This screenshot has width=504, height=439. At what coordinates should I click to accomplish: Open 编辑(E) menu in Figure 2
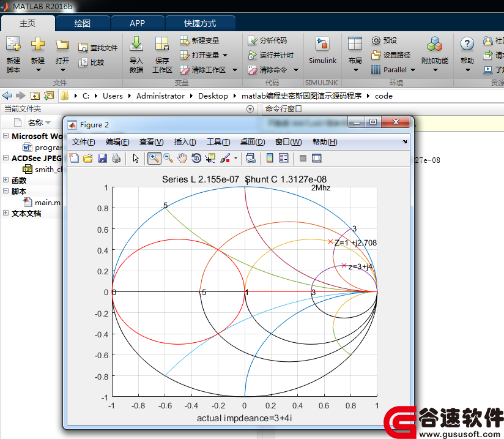click(x=117, y=142)
